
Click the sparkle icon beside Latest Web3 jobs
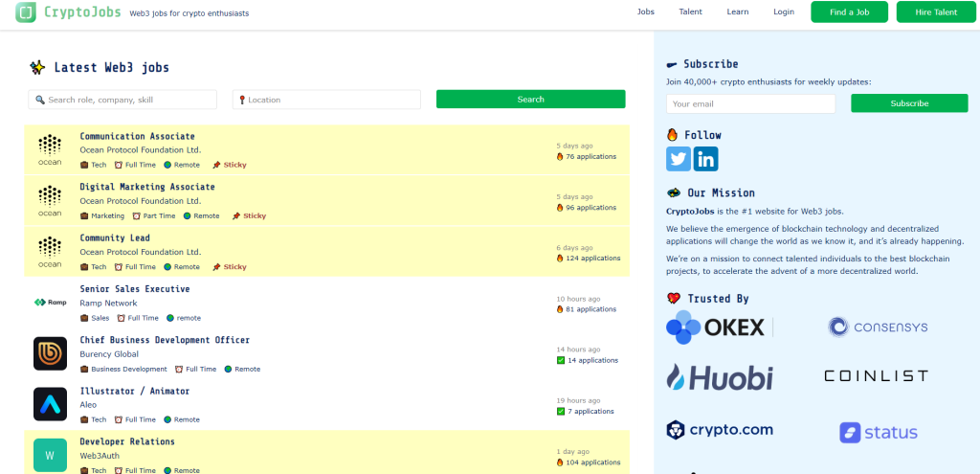[37, 68]
